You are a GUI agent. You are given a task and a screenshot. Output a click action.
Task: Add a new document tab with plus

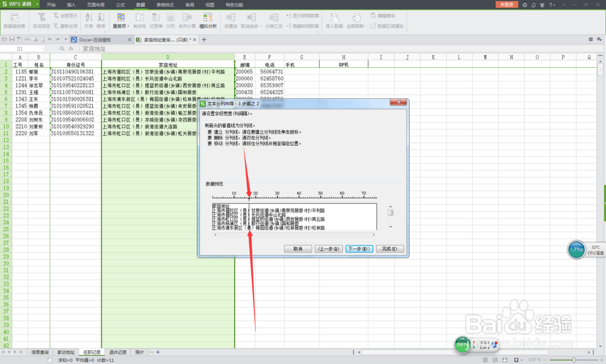(x=204, y=39)
